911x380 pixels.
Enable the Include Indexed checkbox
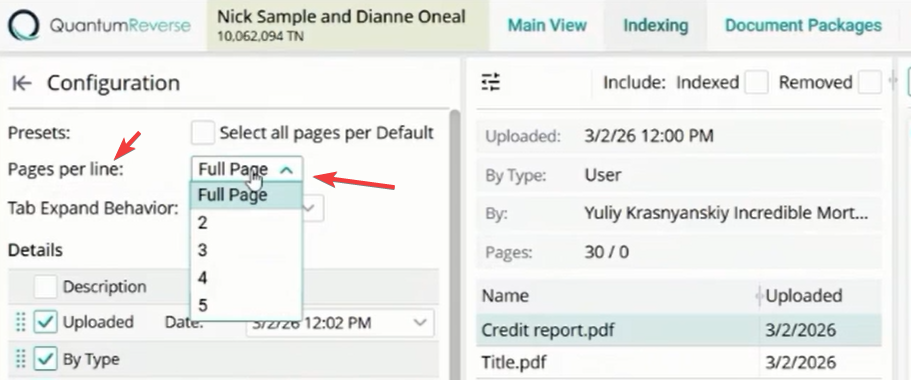point(756,83)
